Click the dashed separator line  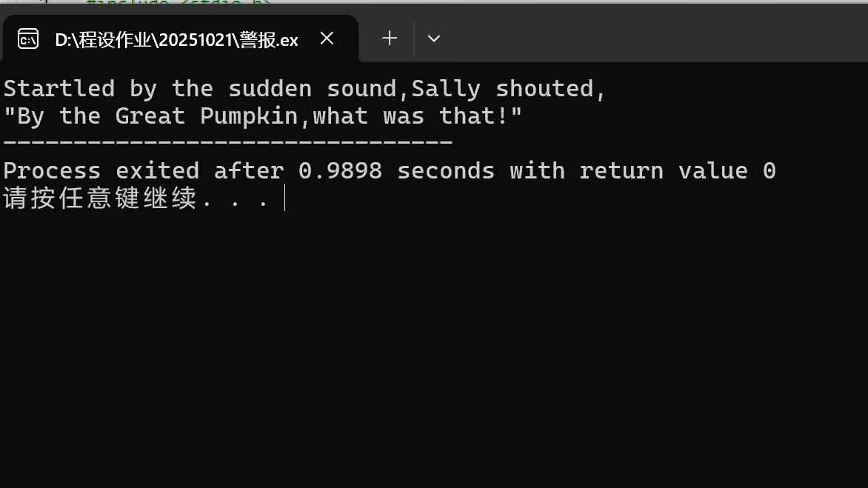pos(228,142)
